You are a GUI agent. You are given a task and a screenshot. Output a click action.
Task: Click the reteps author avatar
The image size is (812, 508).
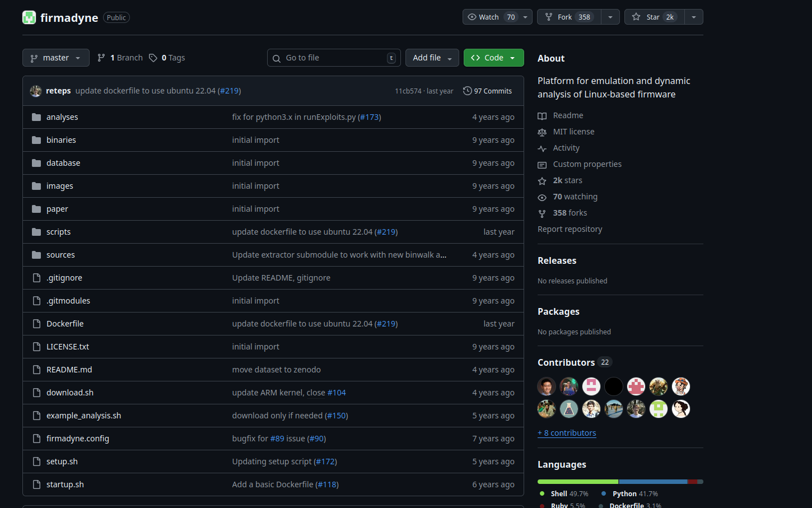click(36, 91)
